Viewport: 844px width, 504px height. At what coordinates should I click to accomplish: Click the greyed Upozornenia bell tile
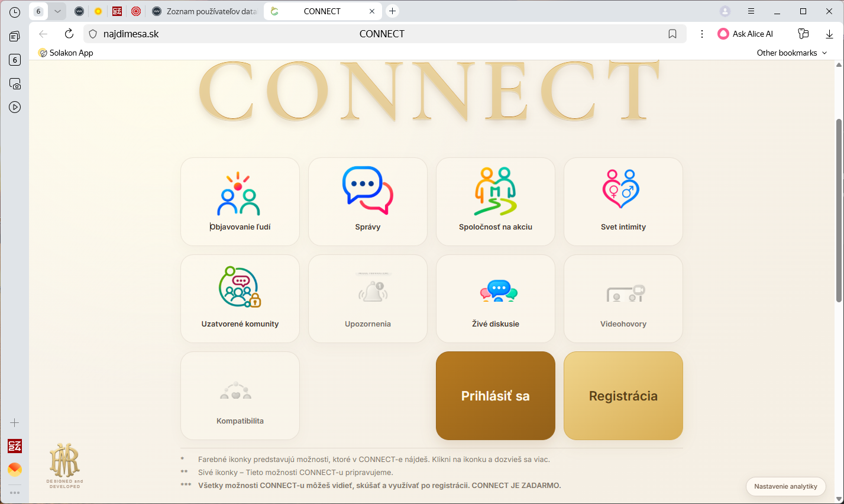click(368, 299)
